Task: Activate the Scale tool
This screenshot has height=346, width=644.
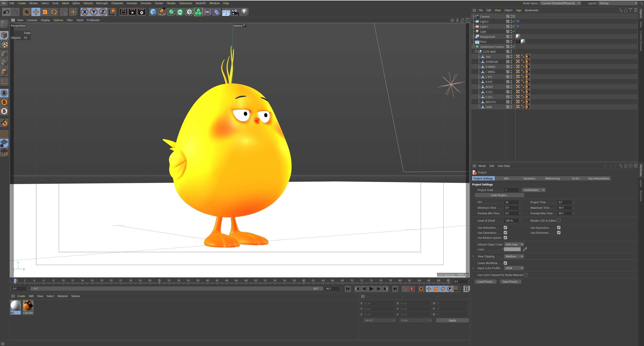Action: (x=45, y=12)
